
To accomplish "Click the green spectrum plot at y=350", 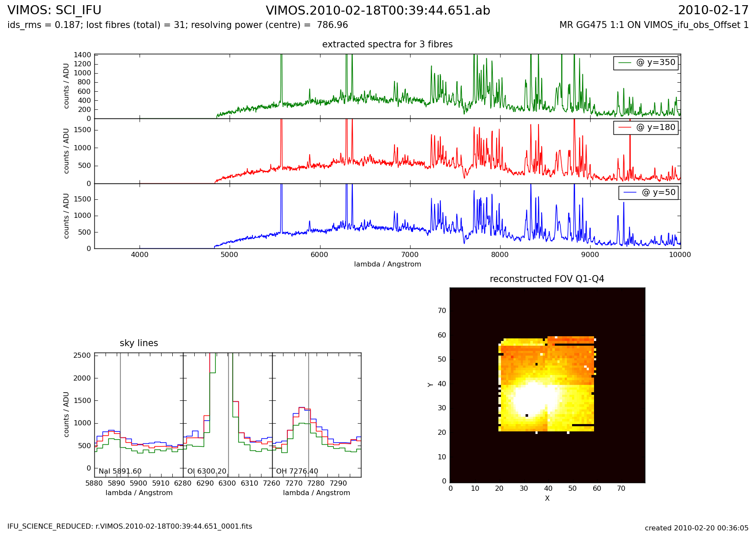I will coord(387,86).
